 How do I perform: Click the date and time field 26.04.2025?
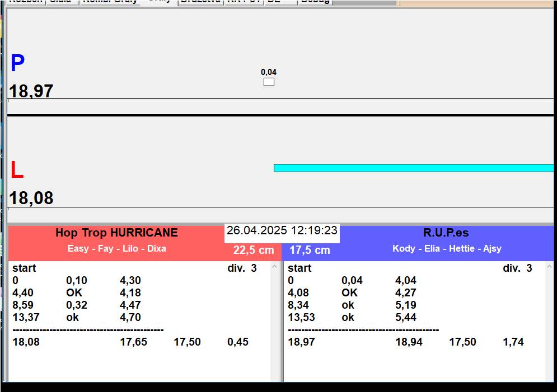pos(282,230)
